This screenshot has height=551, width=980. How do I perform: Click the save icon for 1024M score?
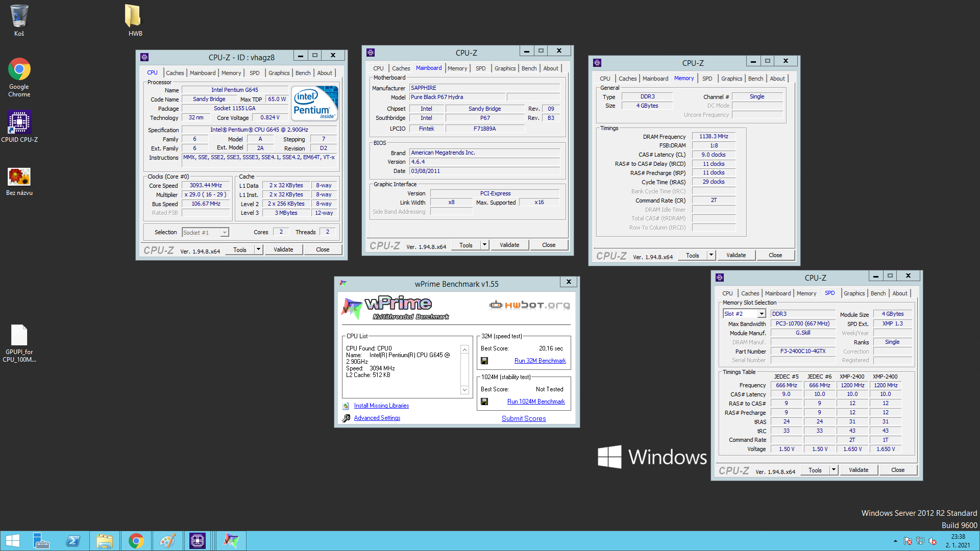coord(484,402)
